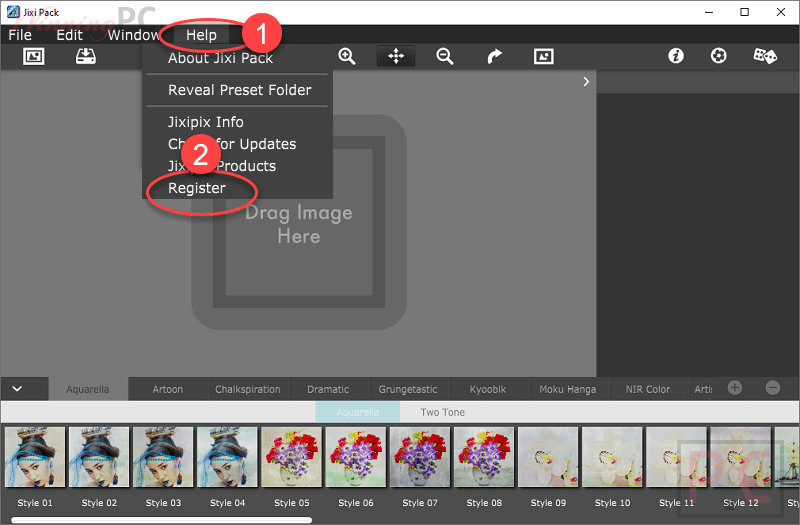Open the Window menu
This screenshot has height=525, width=800.
[134, 35]
